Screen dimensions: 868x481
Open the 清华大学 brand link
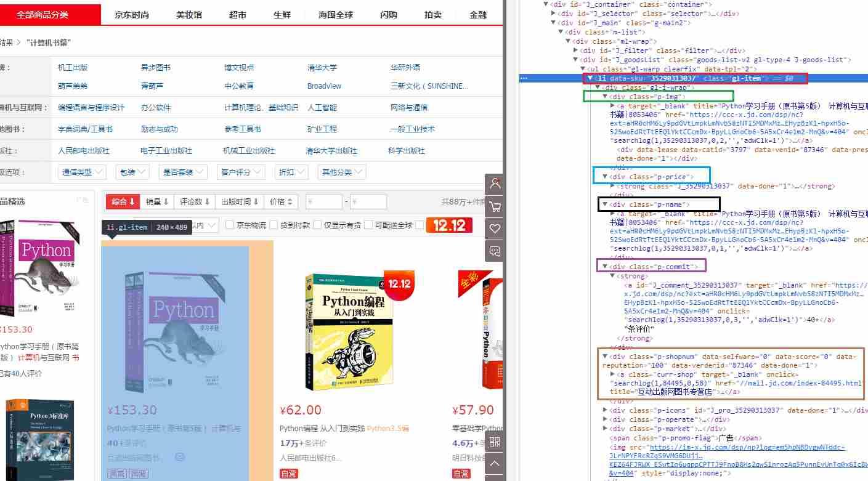tap(322, 68)
